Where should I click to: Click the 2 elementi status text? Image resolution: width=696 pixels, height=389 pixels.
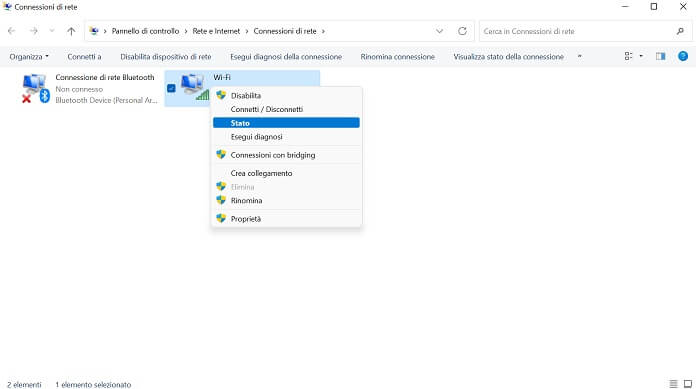click(x=24, y=385)
